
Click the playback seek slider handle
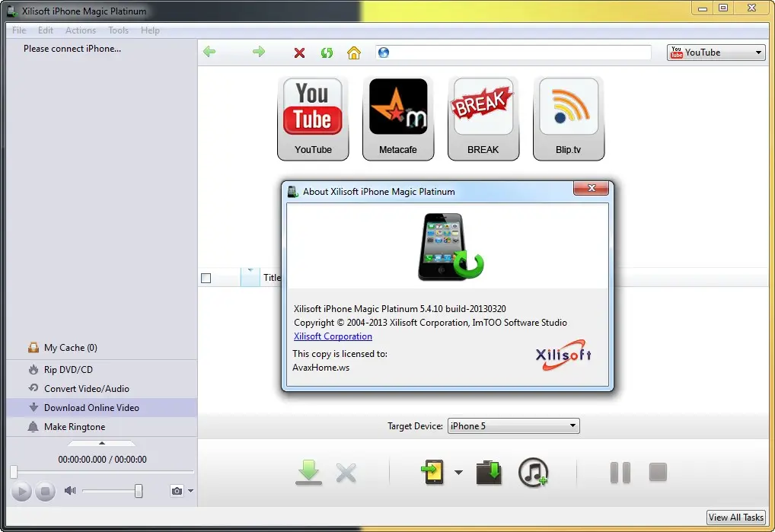click(14, 472)
